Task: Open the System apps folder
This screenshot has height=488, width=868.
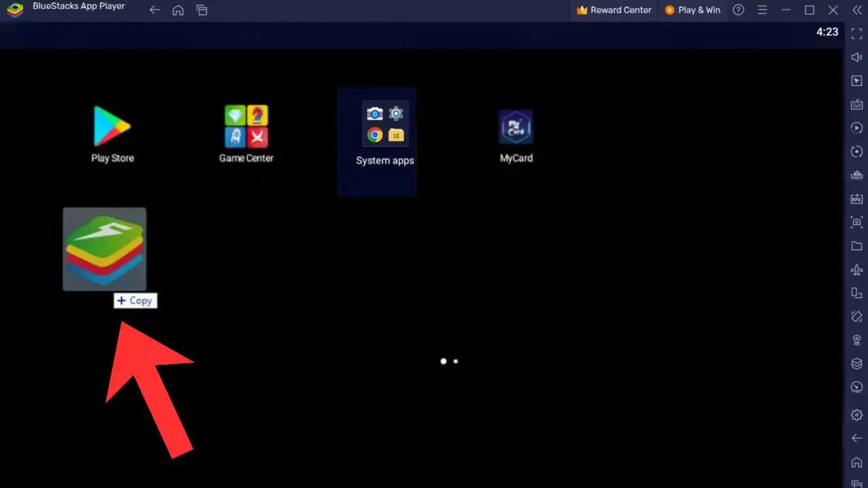Action: click(384, 122)
